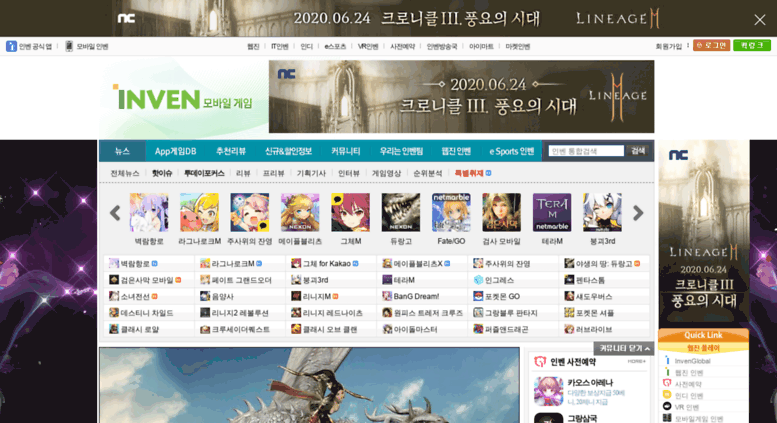The width and height of the screenshot is (777, 423).
Task: Open the 카오스 아레나 thumbnail in pre-registration
Action: coord(548,391)
